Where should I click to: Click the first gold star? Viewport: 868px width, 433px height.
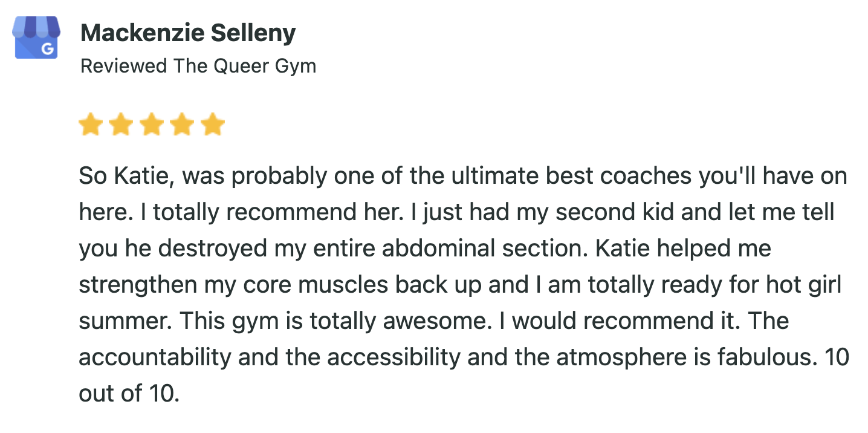[91, 126]
